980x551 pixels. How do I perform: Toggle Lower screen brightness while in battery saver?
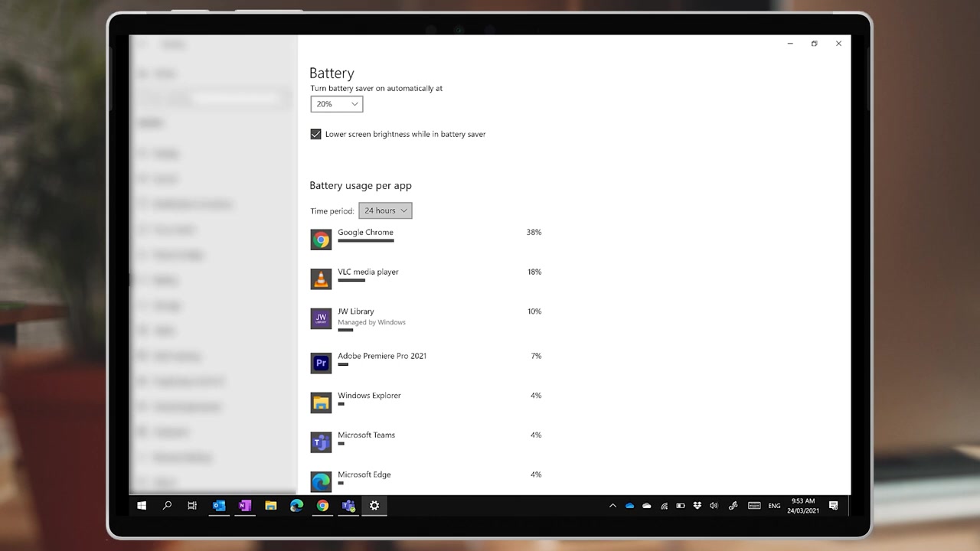[x=315, y=134]
